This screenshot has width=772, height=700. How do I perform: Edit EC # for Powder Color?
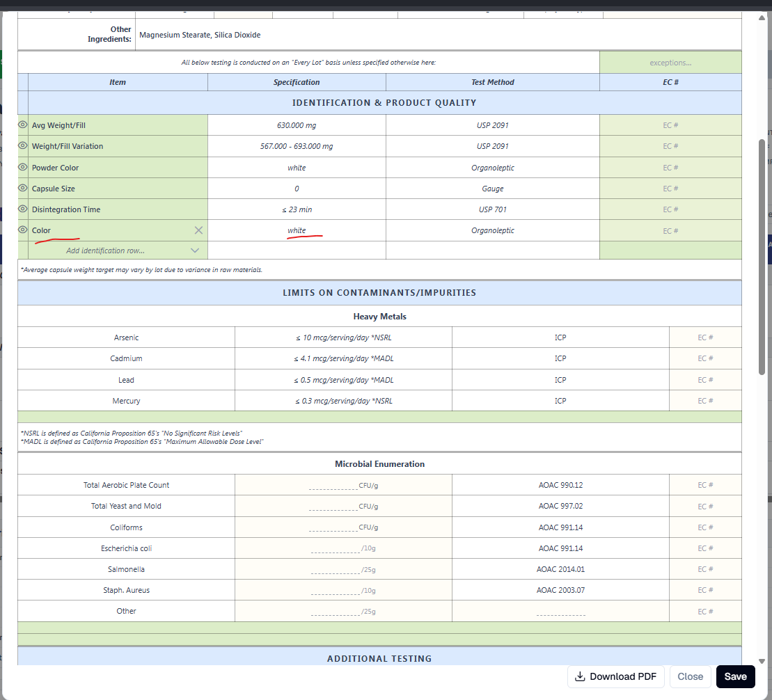[x=670, y=168]
